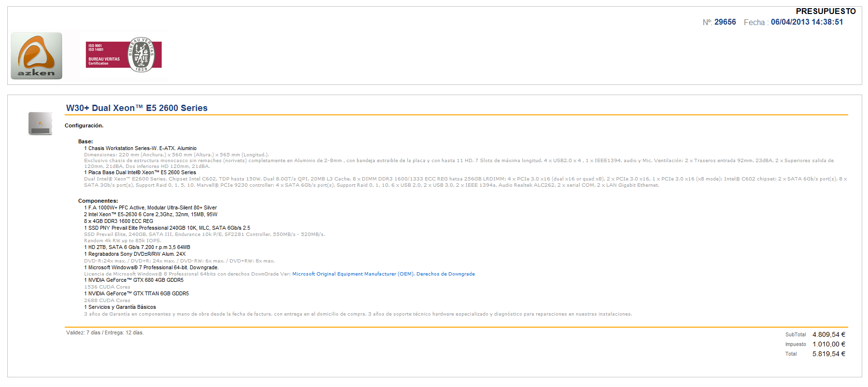Screen dimensions: 868x387
Task: Open the Microsoft Original Equipment Manufacturer (OEM) link
Action: 353,274
